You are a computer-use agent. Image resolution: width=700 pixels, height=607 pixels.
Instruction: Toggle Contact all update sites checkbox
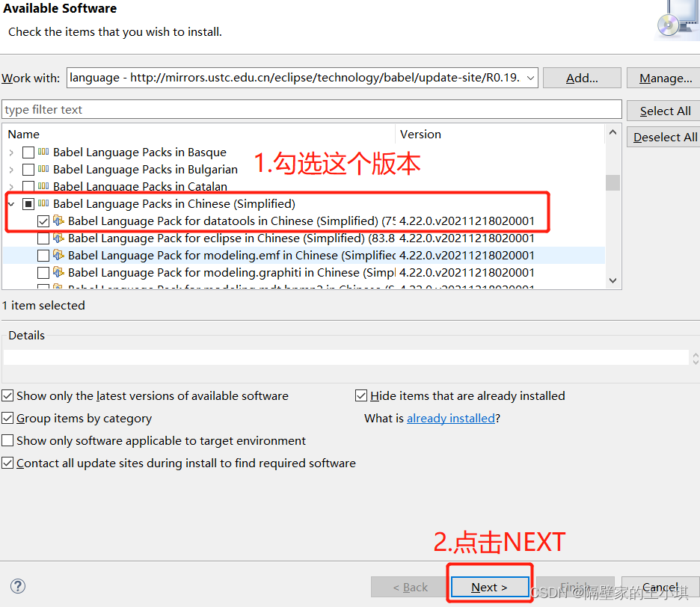coord(7,463)
